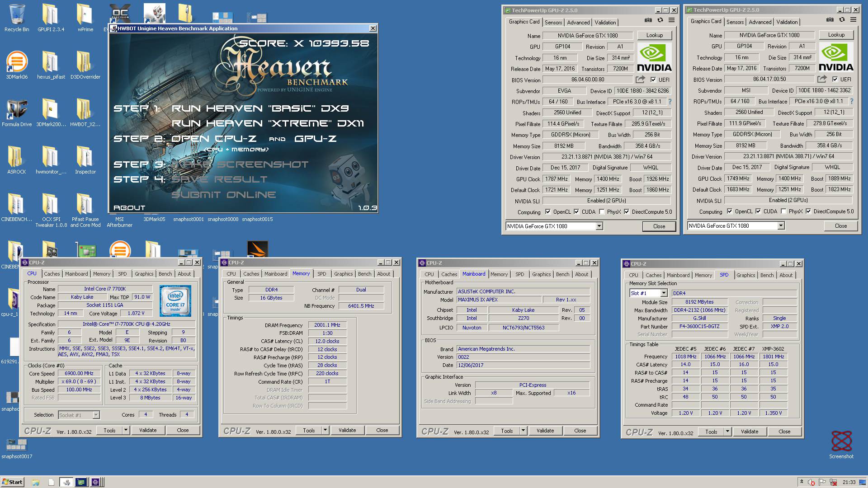Open Caches tab in CPU-Z CPU window
The width and height of the screenshot is (868, 488).
pos(52,274)
